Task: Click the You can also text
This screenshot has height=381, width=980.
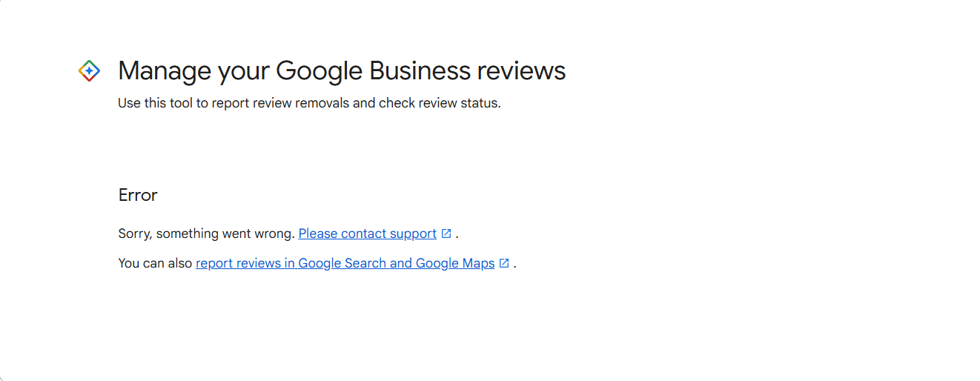Action: click(156, 263)
